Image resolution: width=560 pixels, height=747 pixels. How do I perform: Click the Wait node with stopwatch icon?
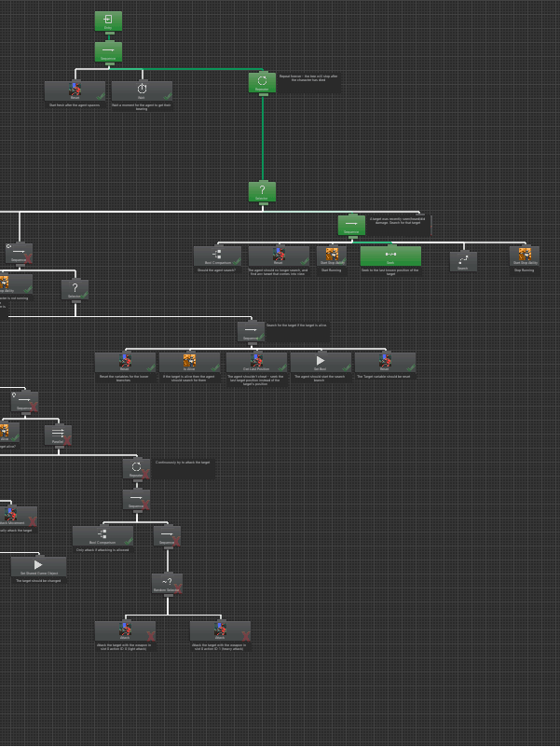(142, 90)
